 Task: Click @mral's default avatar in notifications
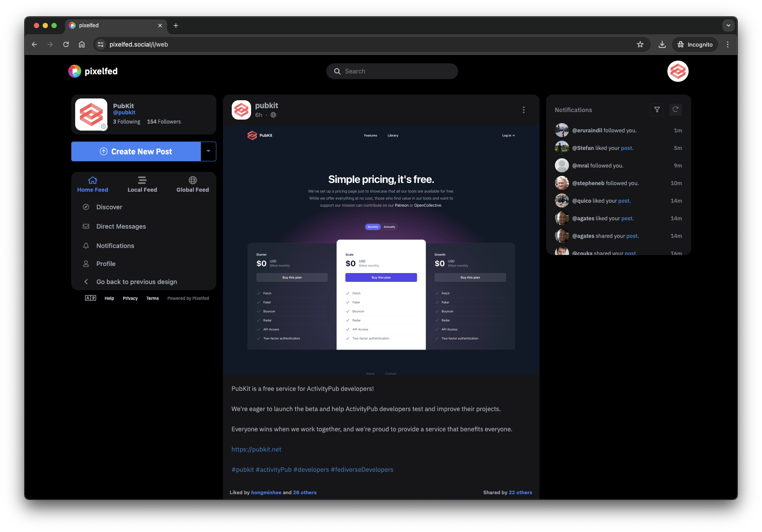tap(561, 165)
